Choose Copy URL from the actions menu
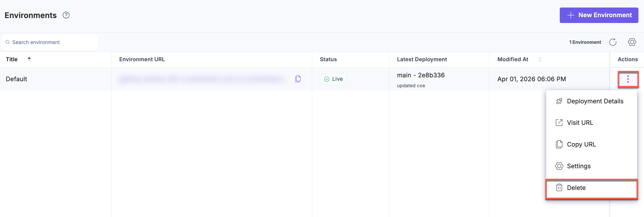Viewport: 644px width, 217px height. [x=582, y=144]
